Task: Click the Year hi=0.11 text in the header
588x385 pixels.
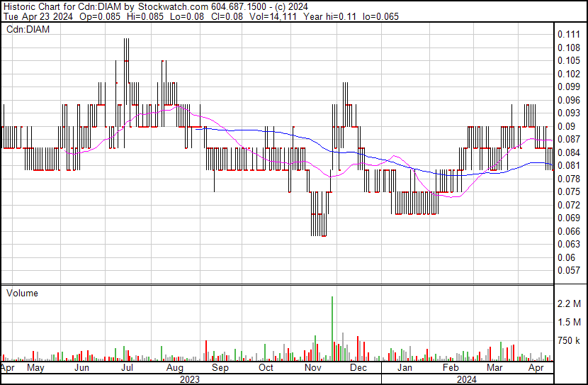Action: pyautogui.click(x=332, y=16)
